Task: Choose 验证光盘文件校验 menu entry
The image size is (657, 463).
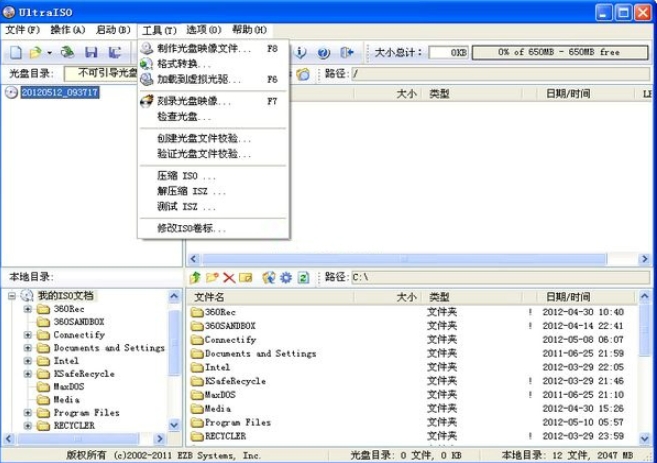Action: coord(213,154)
